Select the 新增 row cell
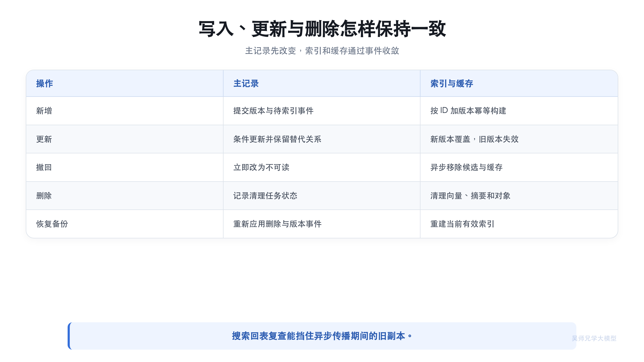Screen dimensions: 644x362 (x=125, y=111)
